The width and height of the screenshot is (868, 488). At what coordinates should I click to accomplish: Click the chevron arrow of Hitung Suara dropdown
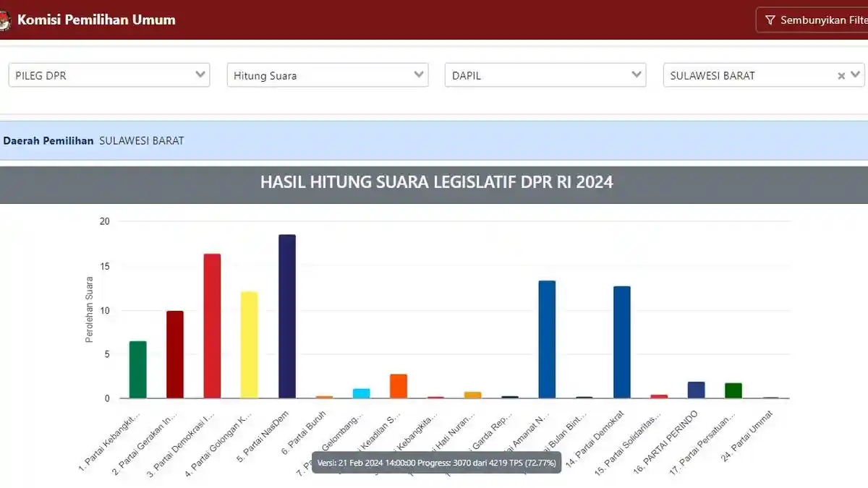[419, 74]
